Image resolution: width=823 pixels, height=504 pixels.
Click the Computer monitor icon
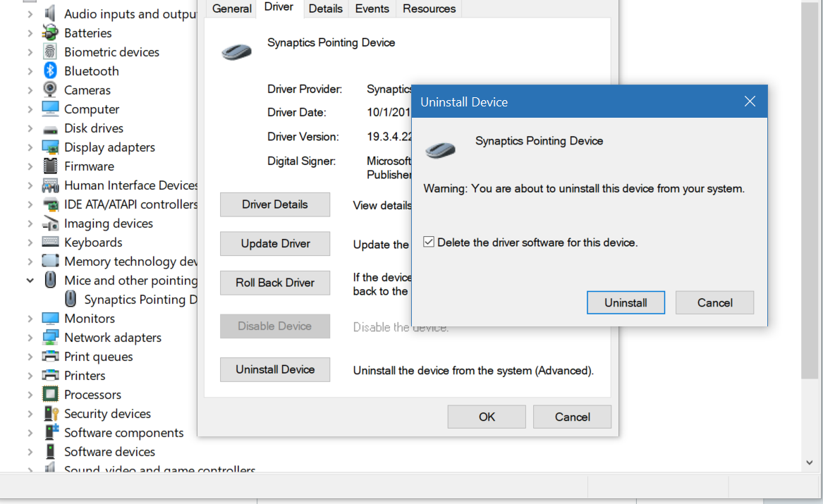[50, 109]
